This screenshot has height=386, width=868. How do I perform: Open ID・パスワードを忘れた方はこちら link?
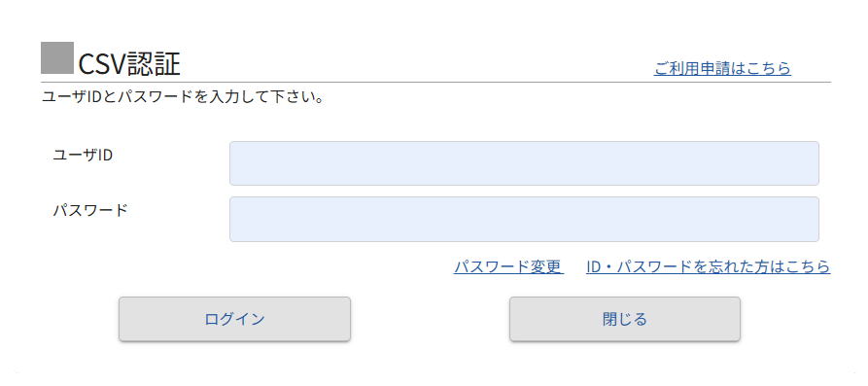click(708, 267)
